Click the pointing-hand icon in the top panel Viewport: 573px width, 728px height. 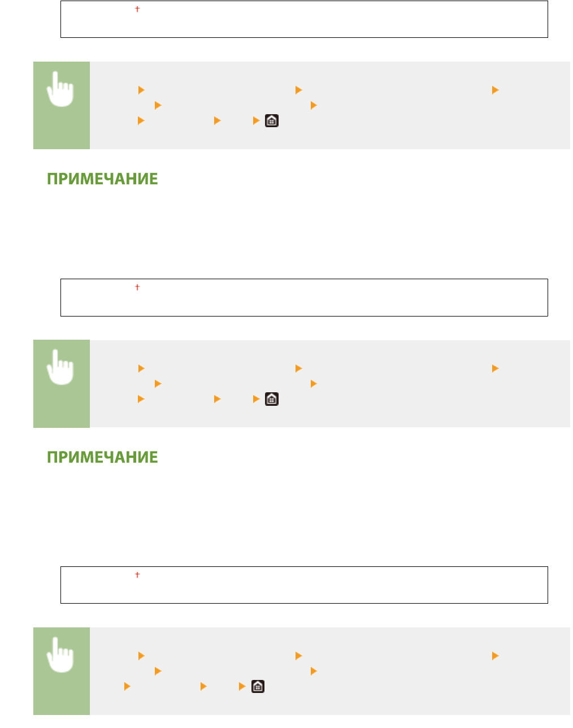coord(62,89)
